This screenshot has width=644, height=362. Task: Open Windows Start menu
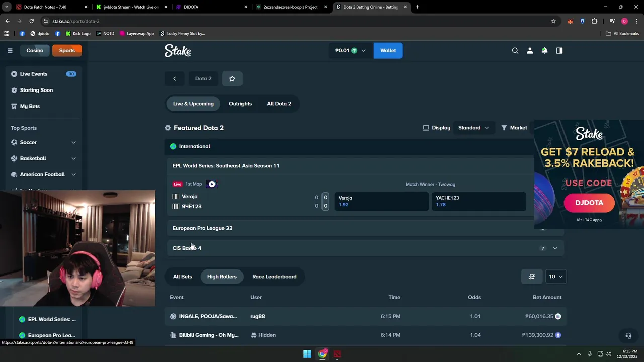click(x=307, y=354)
